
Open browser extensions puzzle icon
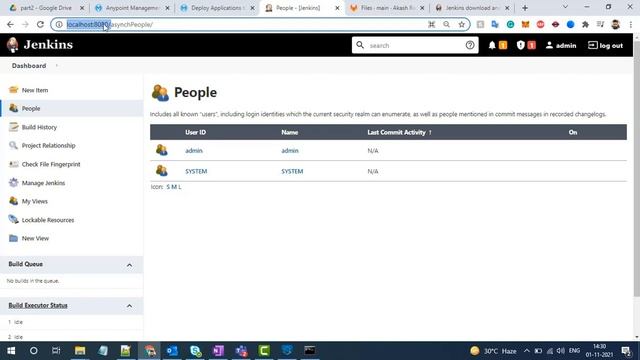(x=585, y=24)
